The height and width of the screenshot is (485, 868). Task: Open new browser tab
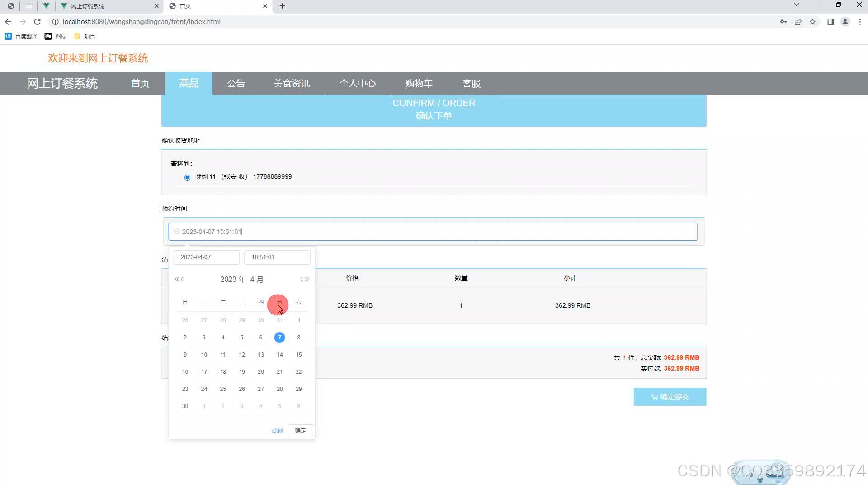click(282, 6)
